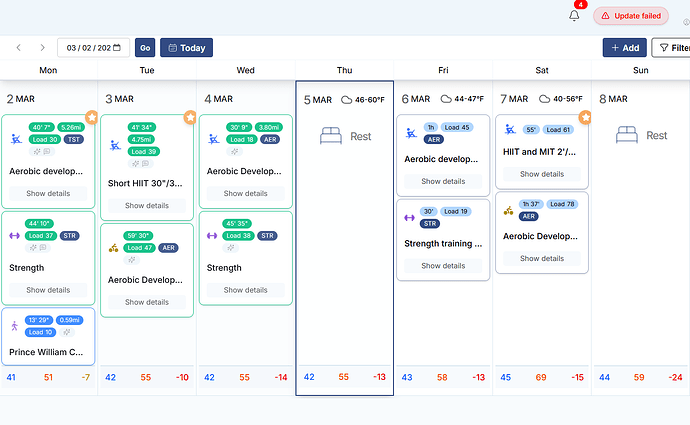
Task: Click the bed rest icon on Sunday
Action: pos(624,136)
